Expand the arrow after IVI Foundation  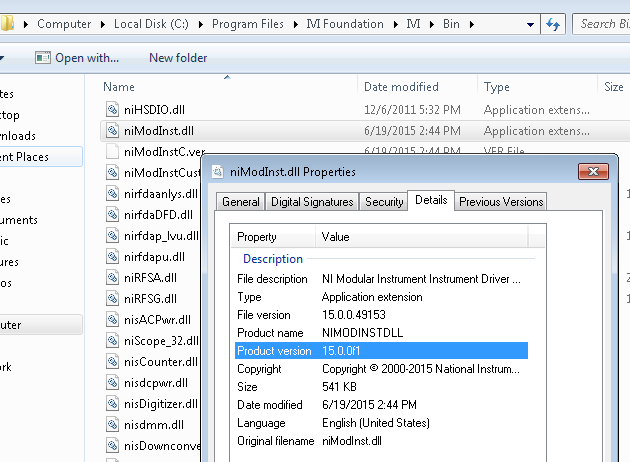coord(396,25)
